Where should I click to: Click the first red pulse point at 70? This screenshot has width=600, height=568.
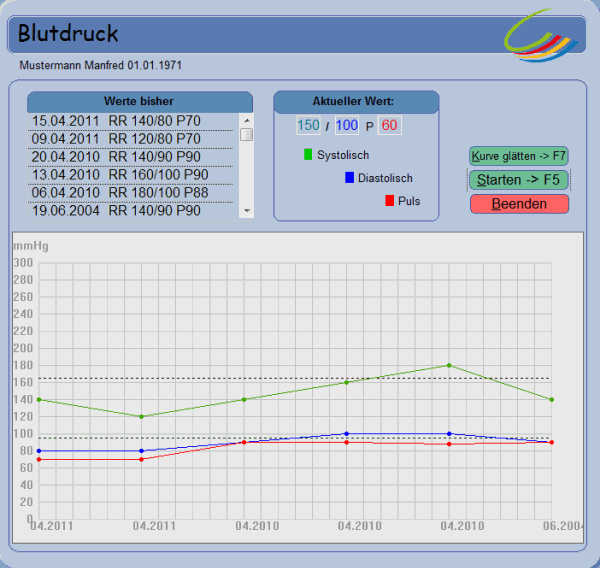(39, 459)
